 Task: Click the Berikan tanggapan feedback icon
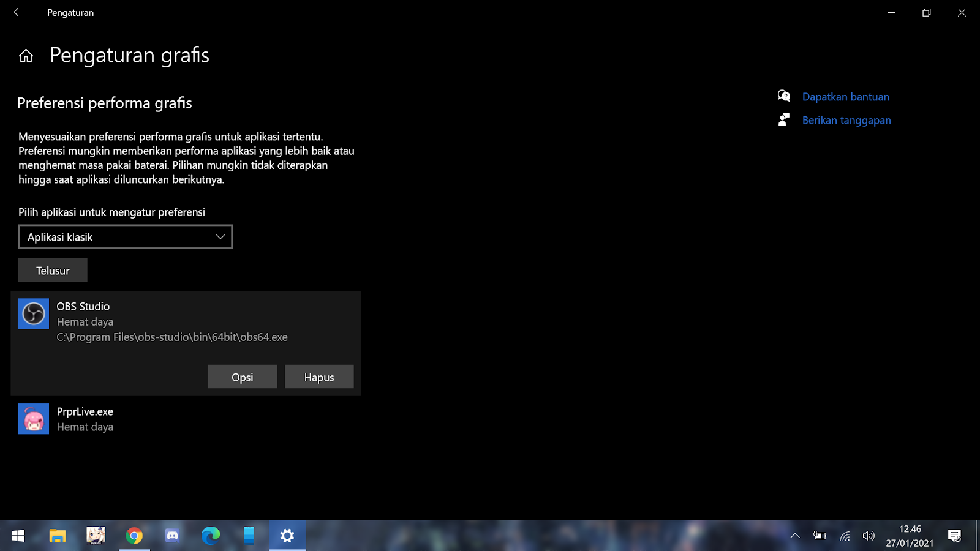point(784,120)
